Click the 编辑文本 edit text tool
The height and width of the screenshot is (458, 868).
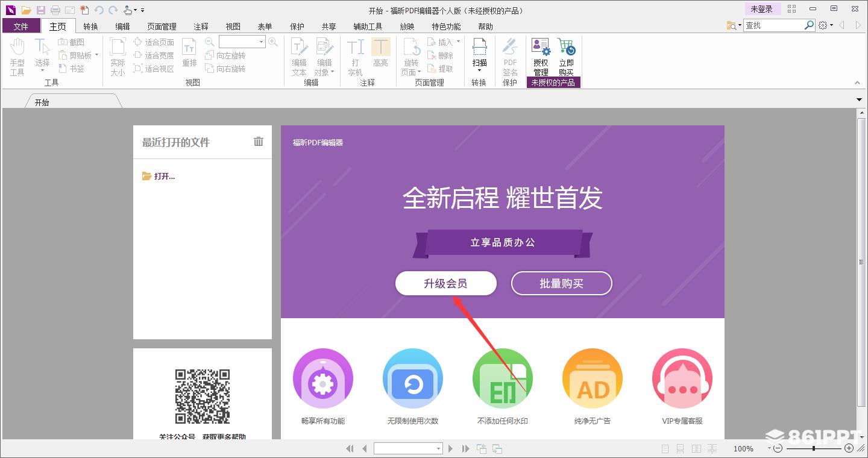(x=299, y=57)
